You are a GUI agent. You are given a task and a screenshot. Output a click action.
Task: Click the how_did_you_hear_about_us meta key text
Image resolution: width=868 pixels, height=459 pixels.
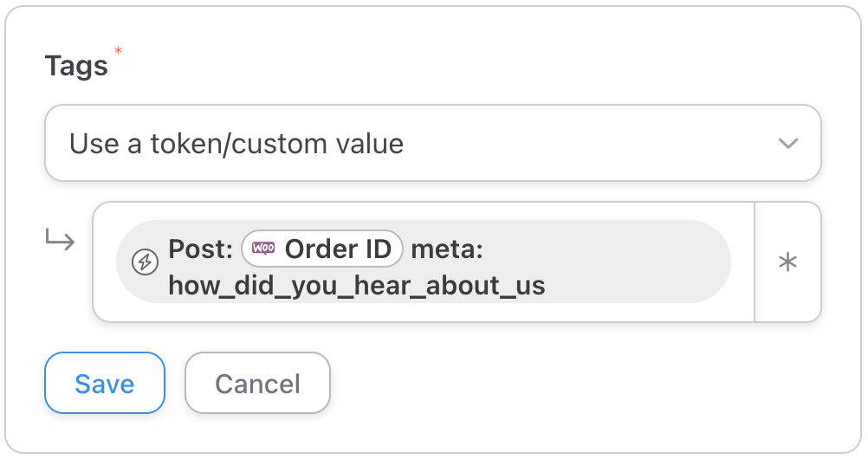tap(356, 285)
